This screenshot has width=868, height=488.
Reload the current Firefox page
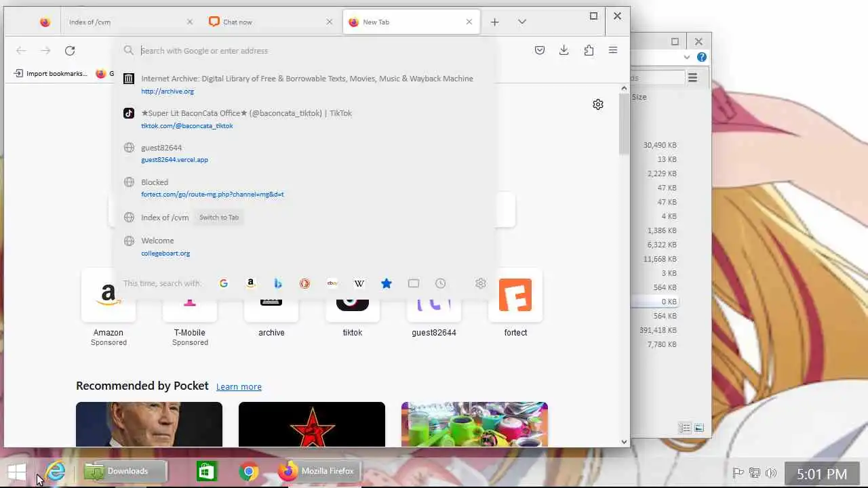point(70,51)
